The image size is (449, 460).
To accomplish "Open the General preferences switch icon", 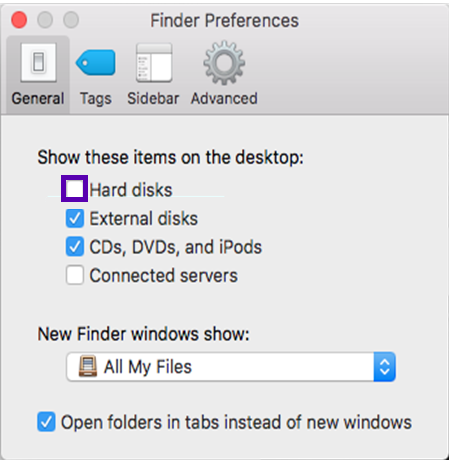I will coord(38,62).
